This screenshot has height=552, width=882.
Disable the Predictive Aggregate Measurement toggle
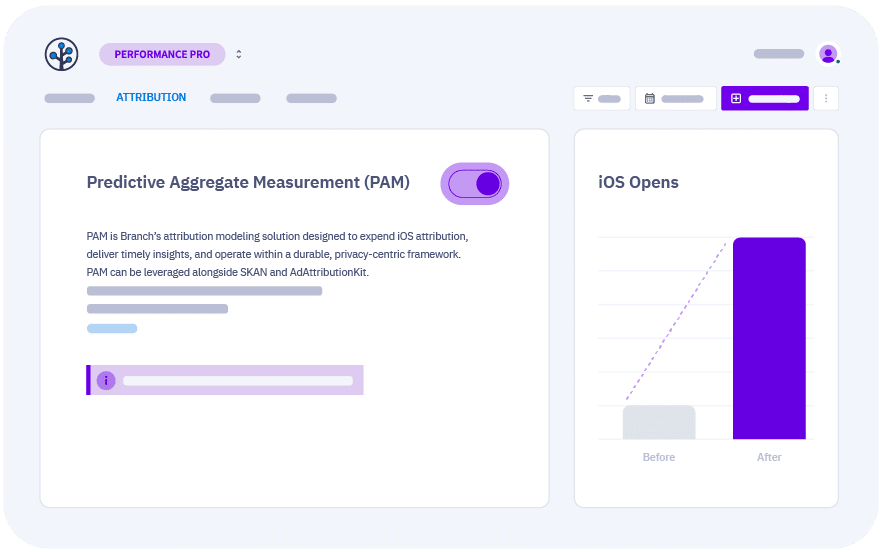pos(475,184)
